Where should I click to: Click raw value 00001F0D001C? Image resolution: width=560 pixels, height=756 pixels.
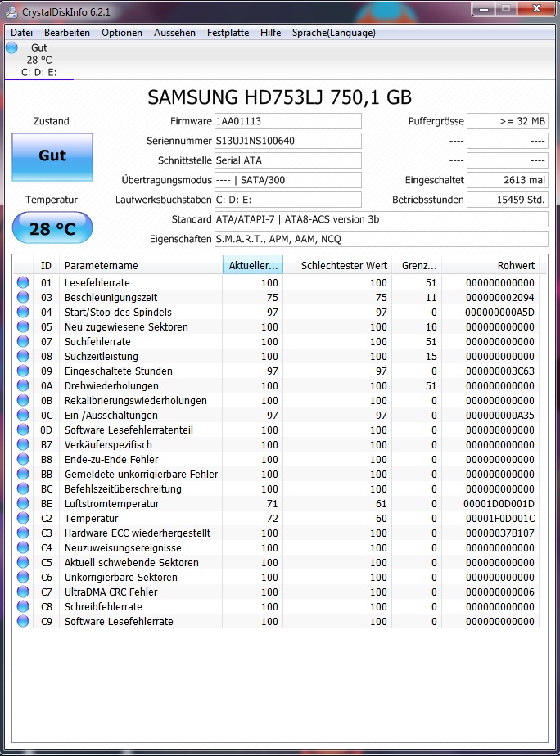click(x=499, y=518)
